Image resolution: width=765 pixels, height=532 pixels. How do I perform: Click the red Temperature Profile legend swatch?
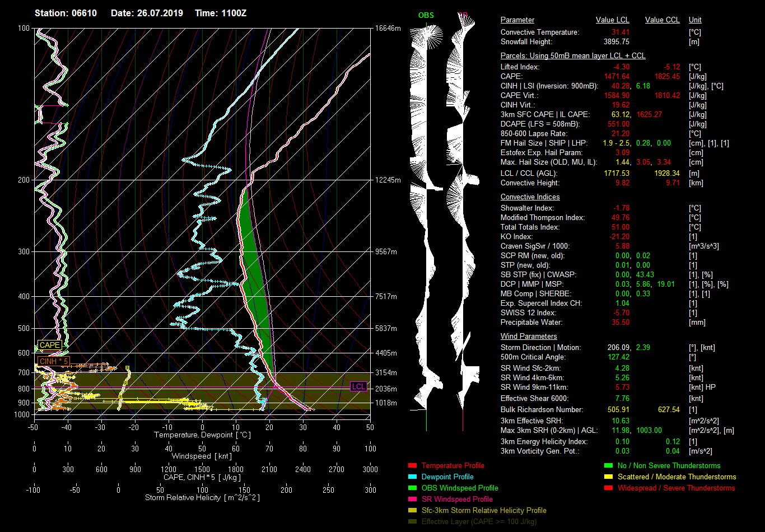pos(413,465)
